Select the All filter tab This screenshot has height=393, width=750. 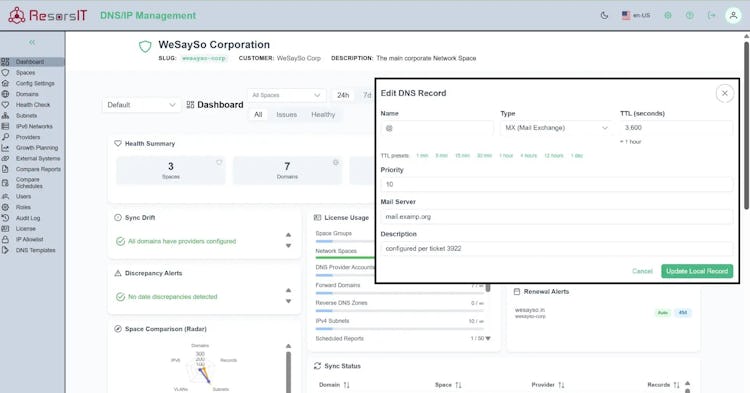tap(258, 115)
